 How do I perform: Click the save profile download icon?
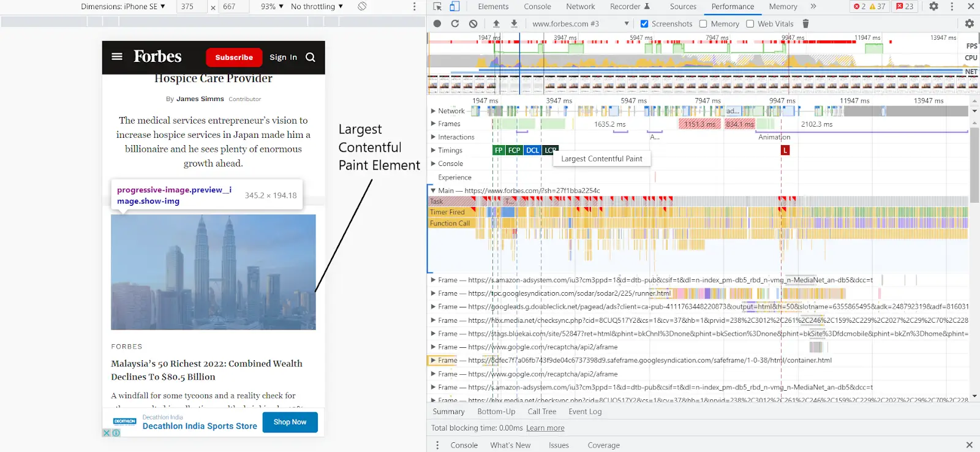coord(514,24)
